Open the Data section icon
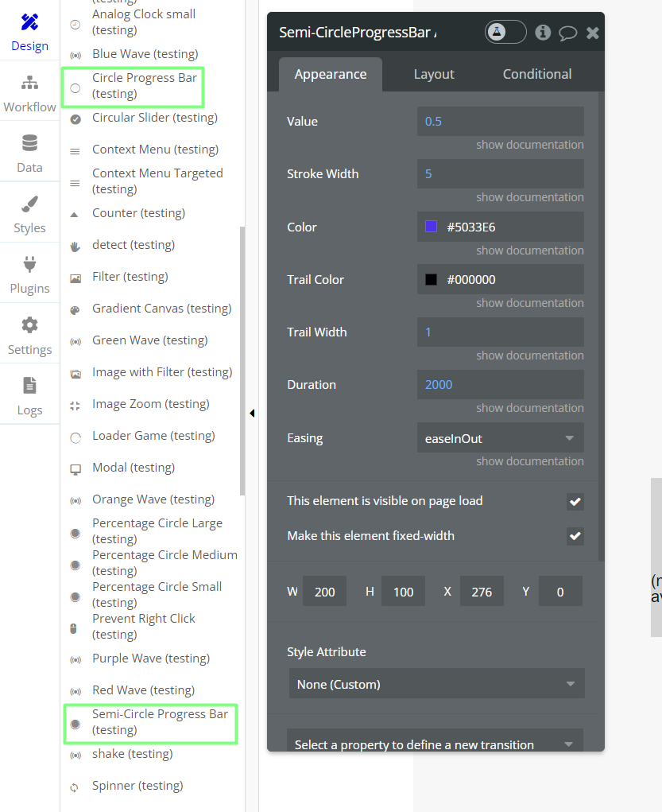 pyautogui.click(x=29, y=143)
